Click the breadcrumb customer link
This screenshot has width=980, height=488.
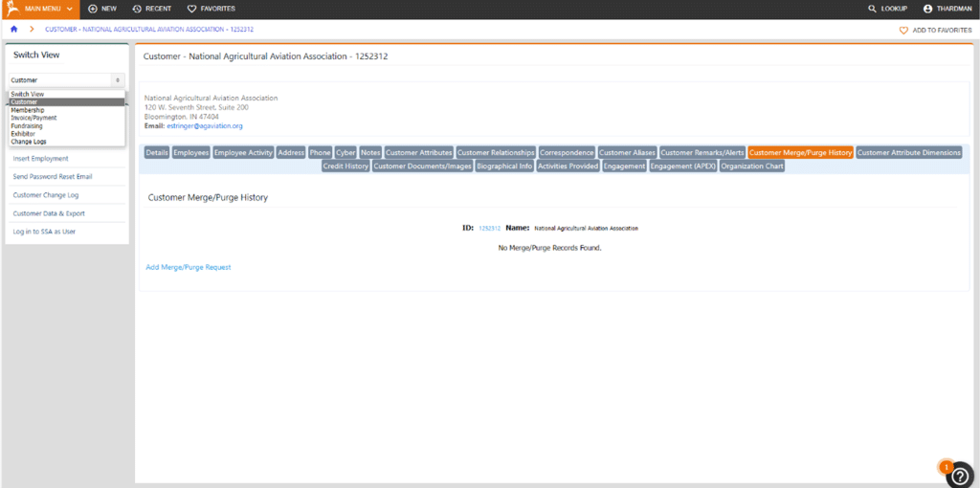click(x=148, y=30)
